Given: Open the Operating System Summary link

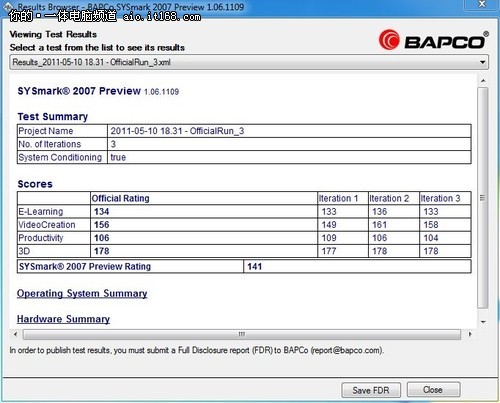Looking at the screenshot, I should click(x=82, y=293).
